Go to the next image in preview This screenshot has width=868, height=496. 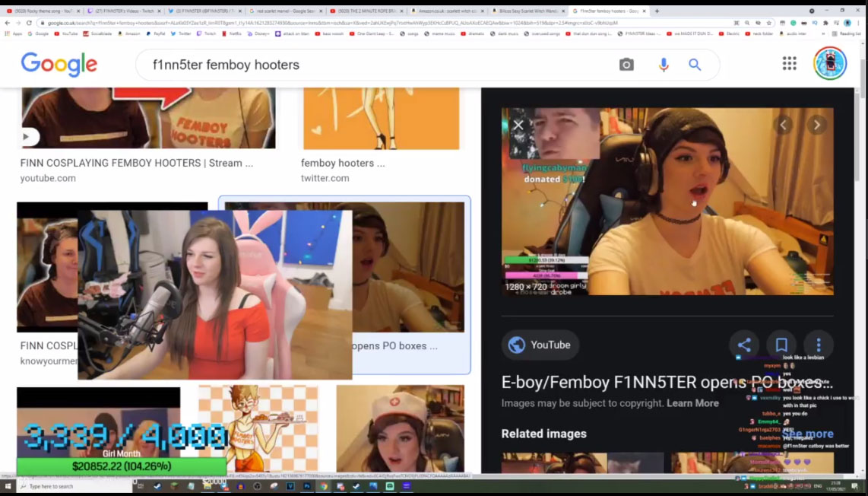point(816,126)
